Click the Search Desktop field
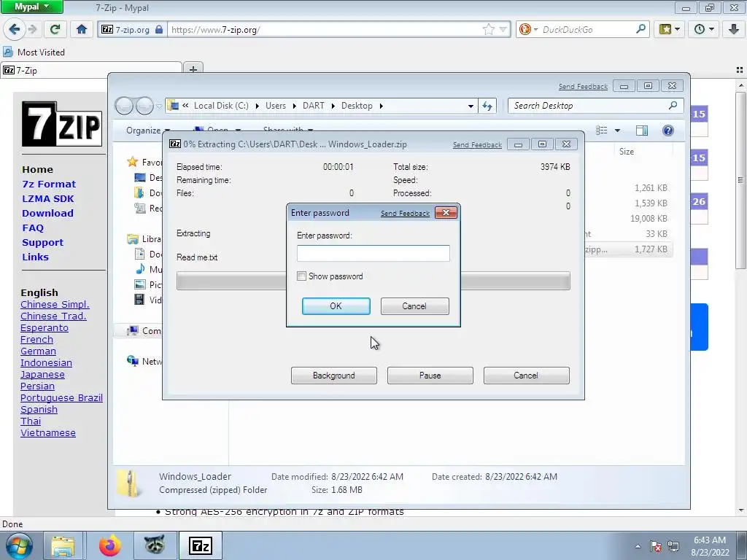Screen dimensions: 747x560 point(595,106)
